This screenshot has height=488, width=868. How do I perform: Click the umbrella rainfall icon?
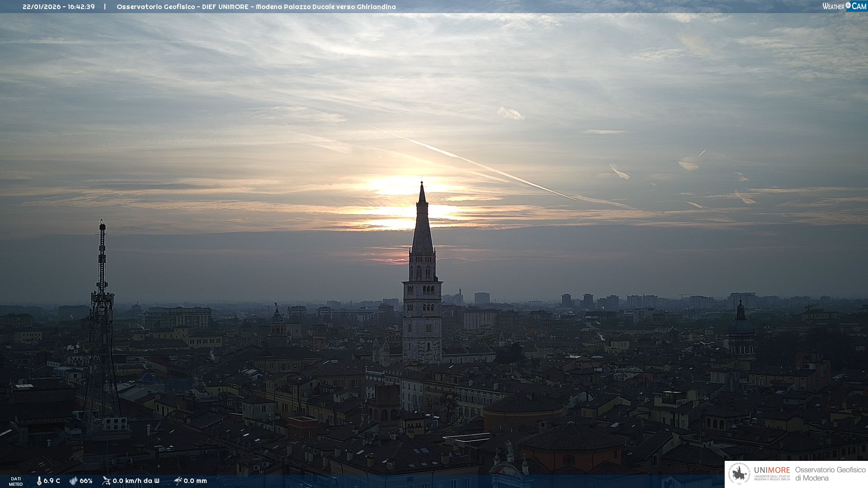click(178, 481)
